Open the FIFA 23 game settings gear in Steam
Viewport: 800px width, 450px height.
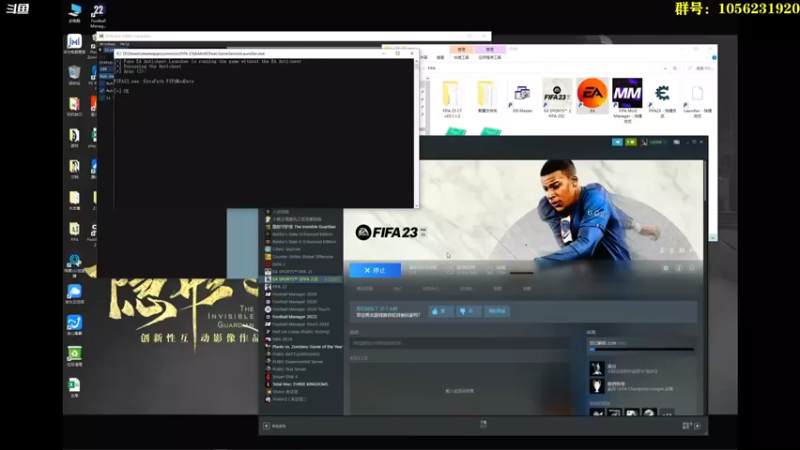[x=665, y=268]
